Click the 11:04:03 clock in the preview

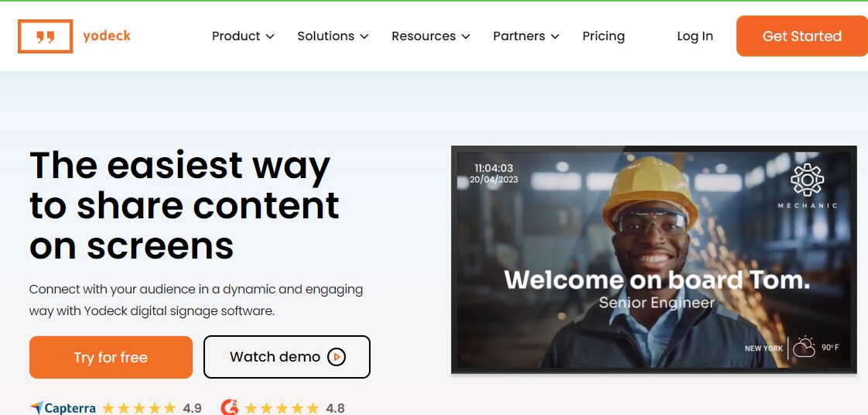(x=494, y=168)
